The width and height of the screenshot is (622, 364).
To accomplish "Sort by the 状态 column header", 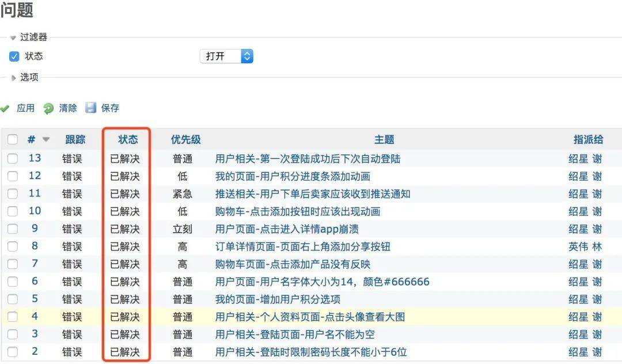I will pos(128,139).
